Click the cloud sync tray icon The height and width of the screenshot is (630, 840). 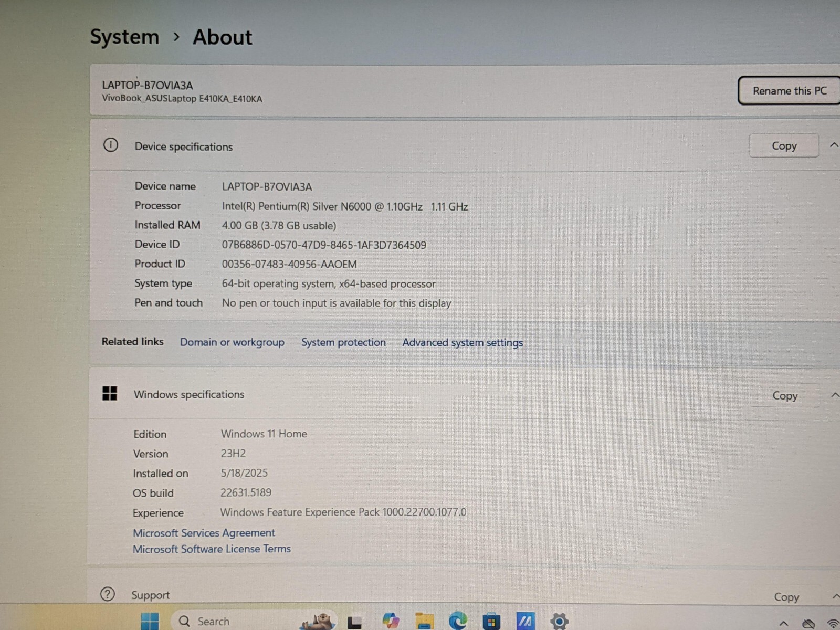808,624
